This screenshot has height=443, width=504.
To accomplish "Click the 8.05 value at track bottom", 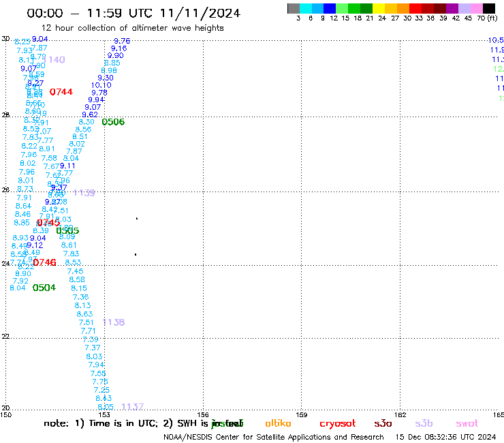I will tap(106, 407).
